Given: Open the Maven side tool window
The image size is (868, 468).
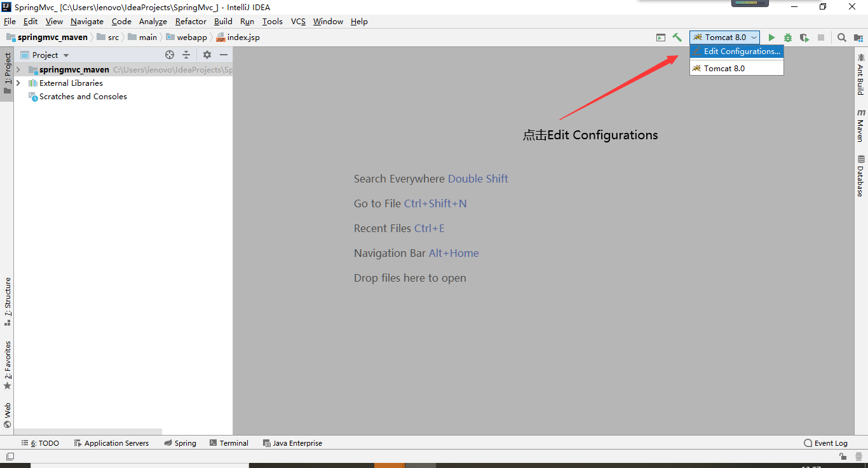Looking at the screenshot, I should tap(861, 125).
